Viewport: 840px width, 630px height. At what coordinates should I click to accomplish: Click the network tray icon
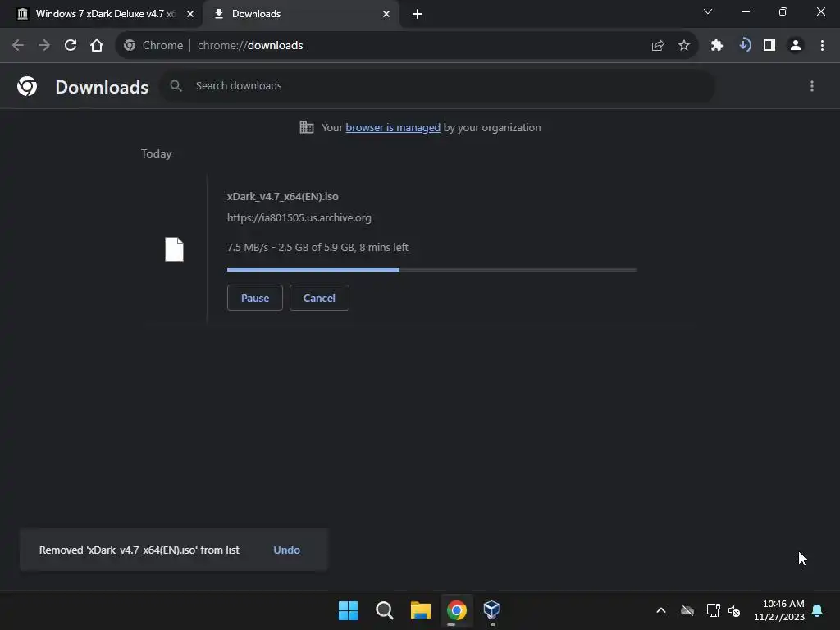pyautogui.click(x=713, y=610)
